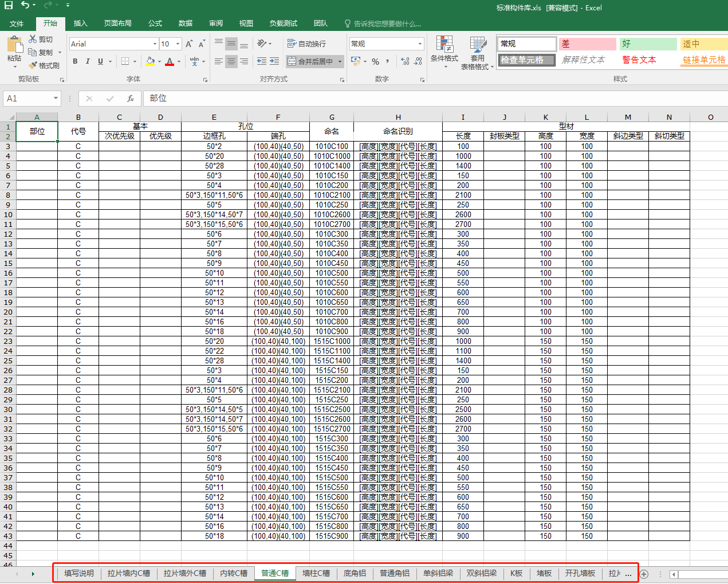Click the increase indent icon
Screen dimensions: 728x584
(274, 61)
